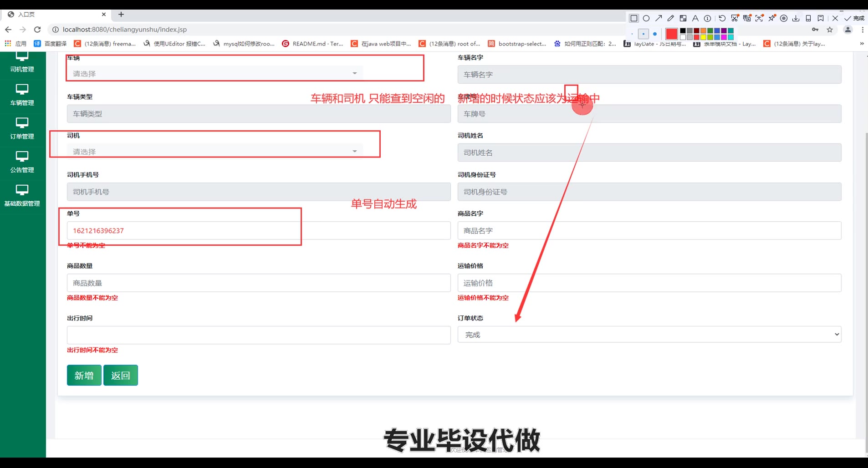Click the translate icon in screenshot toolbar
The width and height of the screenshot is (868, 468).
pyautogui.click(x=747, y=18)
